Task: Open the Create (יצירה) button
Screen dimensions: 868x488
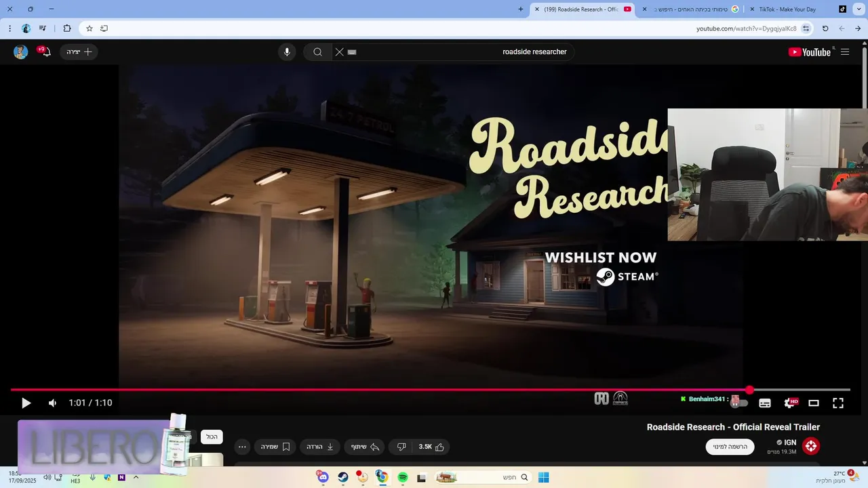Action: [x=79, y=52]
